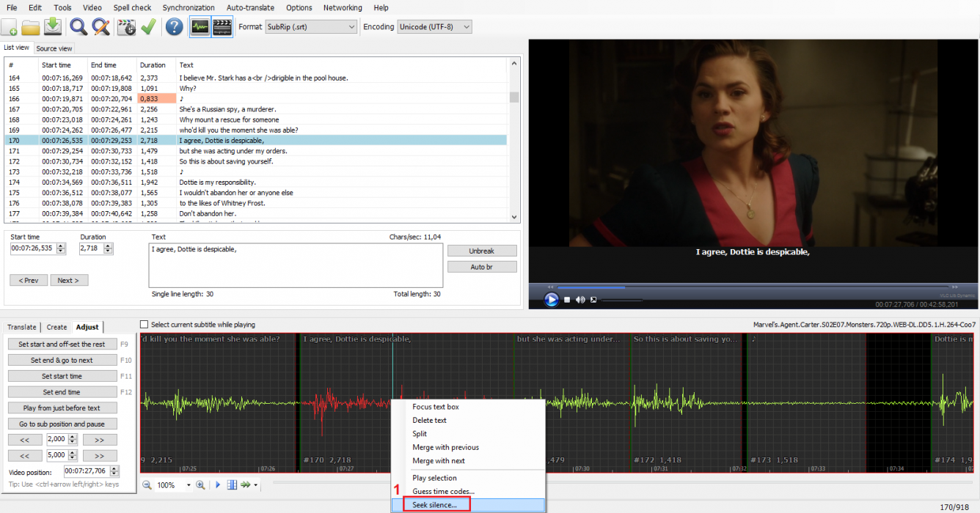
Task: Open the Find magnifier tool
Action: tap(78, 27)
